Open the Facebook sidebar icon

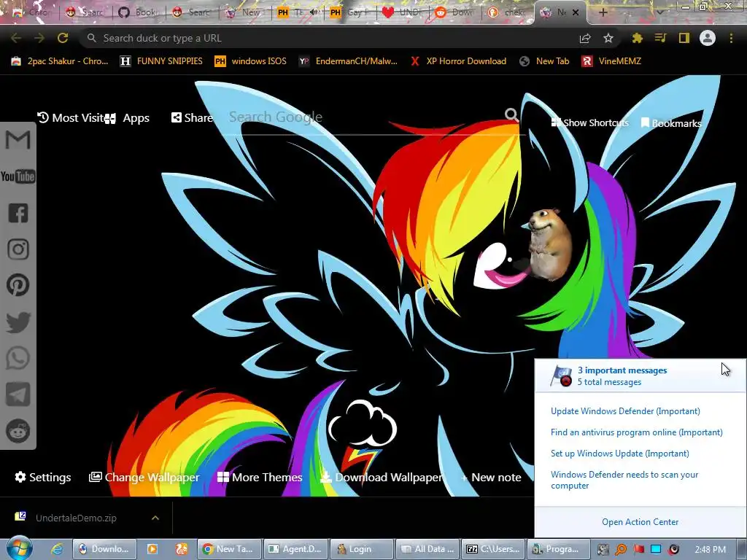(x=18, y=213)
